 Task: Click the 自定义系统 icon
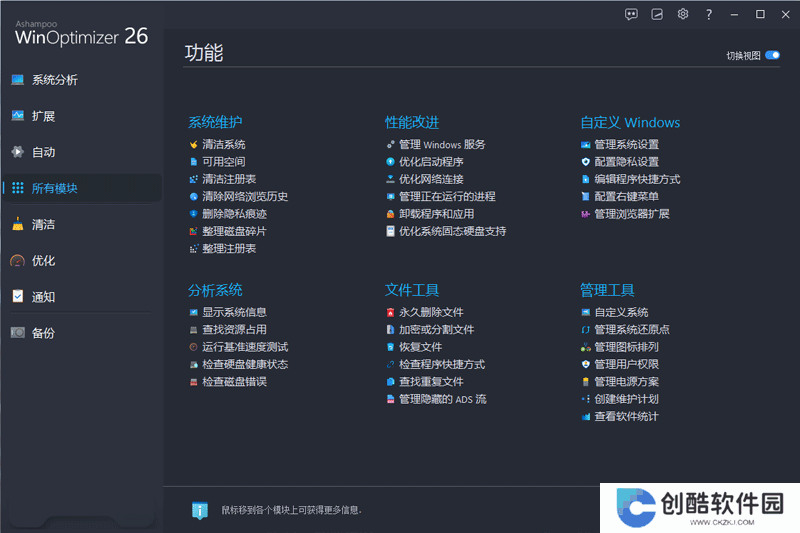(586, 312)
